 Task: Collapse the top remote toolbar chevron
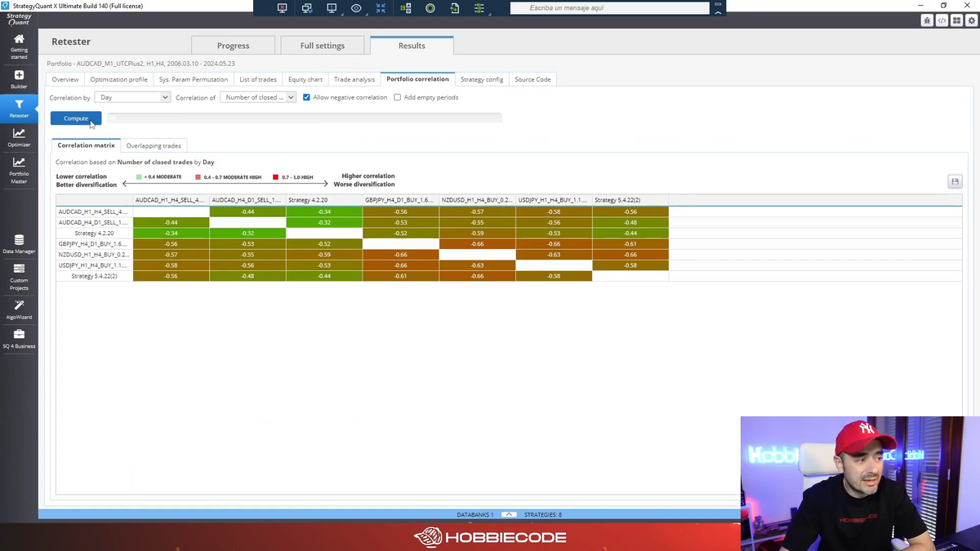pos(718,12)
